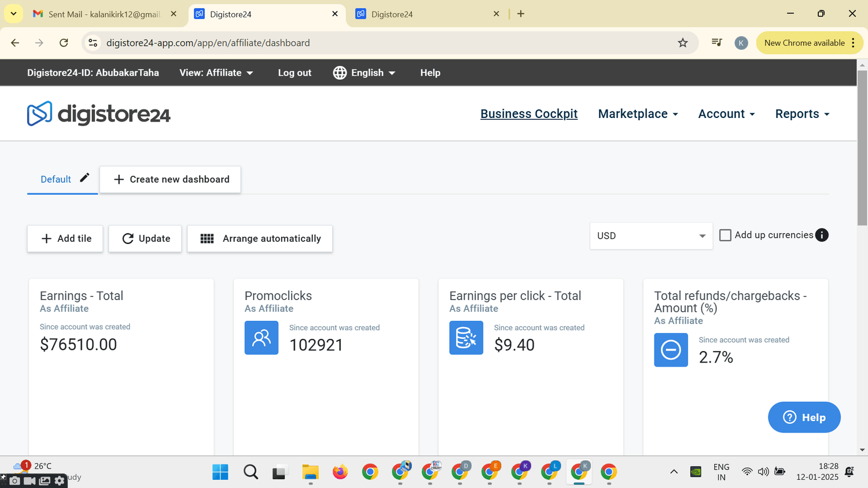868x488 pixels.
Task: Open the Windows Start menu
Action: point(220,472)
